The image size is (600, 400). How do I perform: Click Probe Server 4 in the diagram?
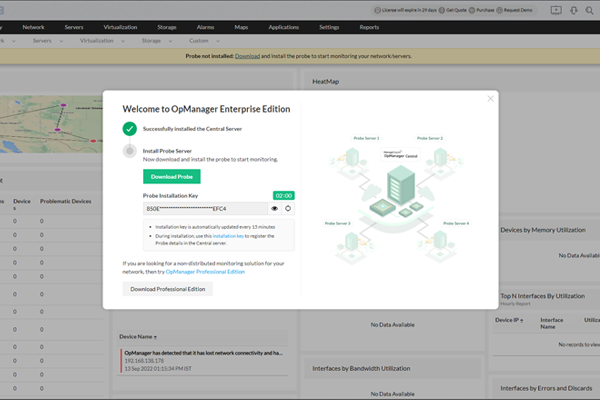456,223
